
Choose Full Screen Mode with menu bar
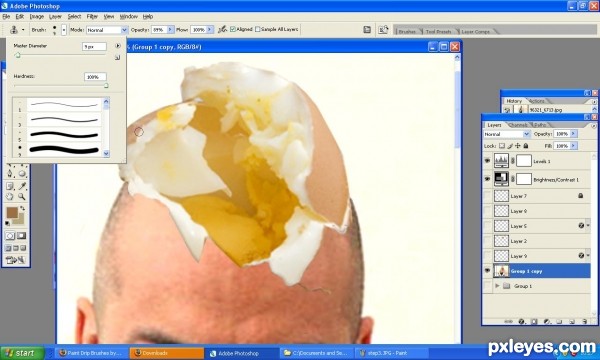16,248
